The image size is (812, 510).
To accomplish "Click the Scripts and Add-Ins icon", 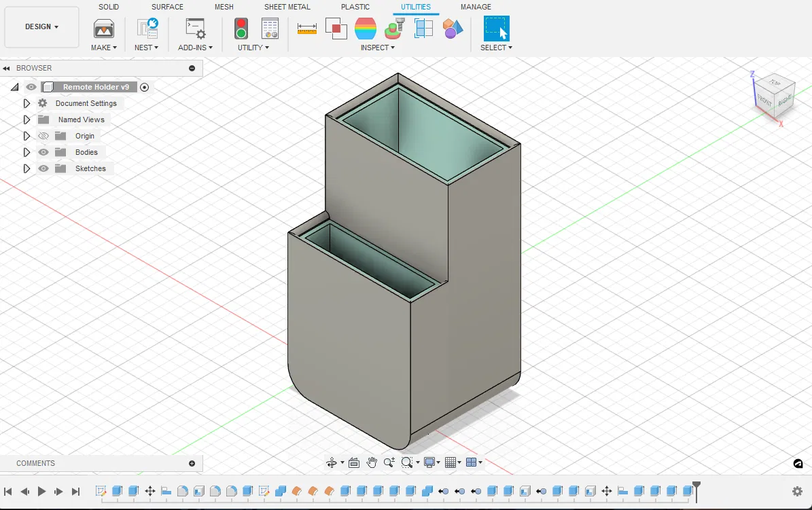I will tap(195, 29).
